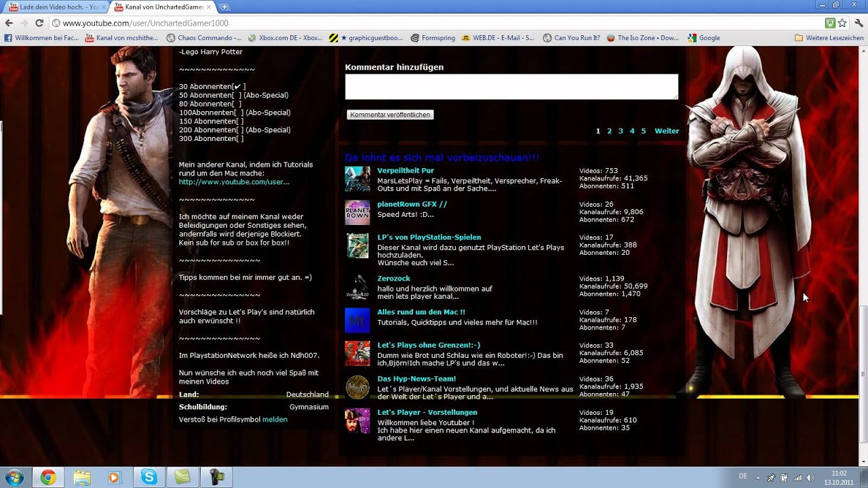Viewport: 868px width, 488px height.
Task: Open Zerozock channel avatar
Action: (x=357, y=287)
